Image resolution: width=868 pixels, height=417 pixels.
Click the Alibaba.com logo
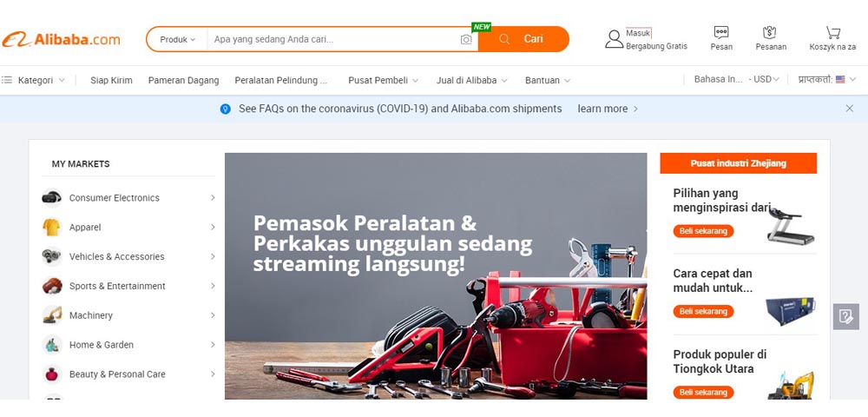(61, 39)
